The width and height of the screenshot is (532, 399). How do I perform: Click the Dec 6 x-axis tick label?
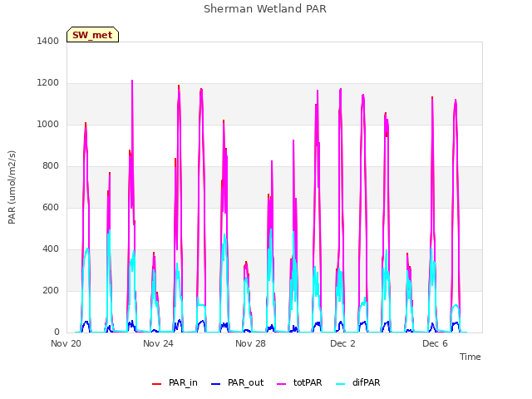(435, 343)
